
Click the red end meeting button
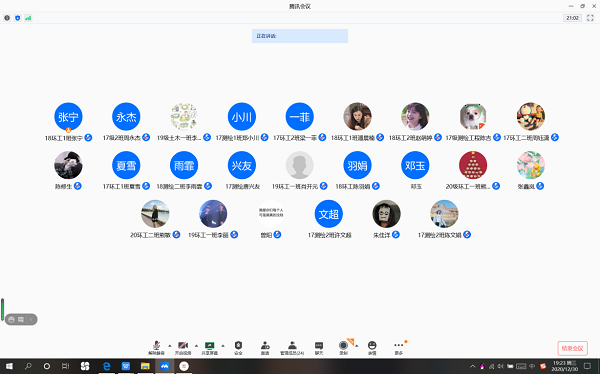point(572,348)
